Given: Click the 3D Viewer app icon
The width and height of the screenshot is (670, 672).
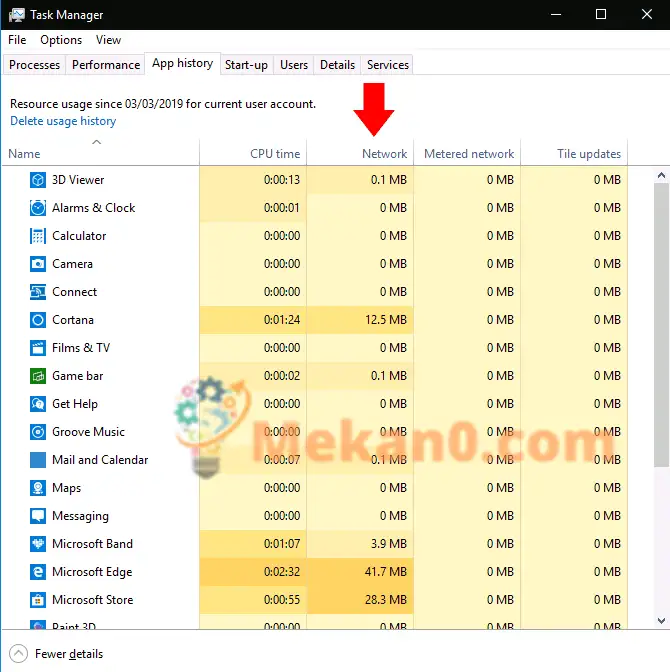Looking at the screenshot, I should 38,180.
